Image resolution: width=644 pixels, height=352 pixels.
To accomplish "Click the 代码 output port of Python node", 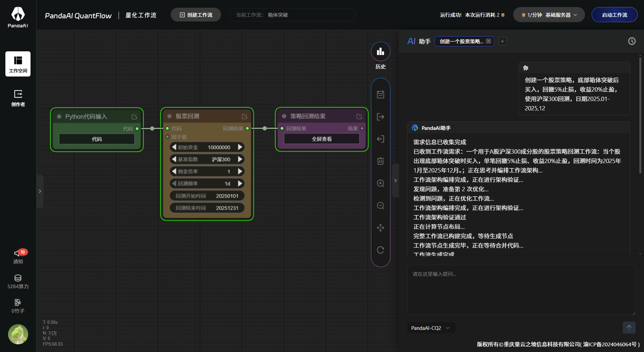I will [137, 129].
